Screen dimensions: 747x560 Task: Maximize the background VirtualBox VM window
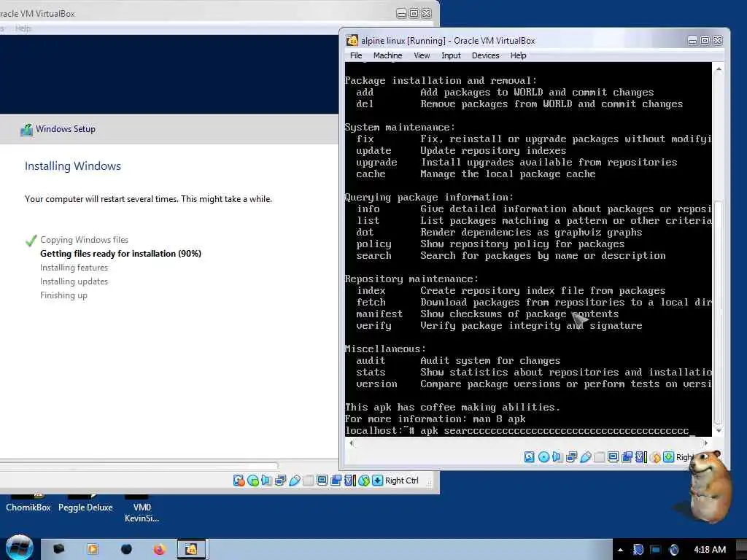tap(414, 13)
